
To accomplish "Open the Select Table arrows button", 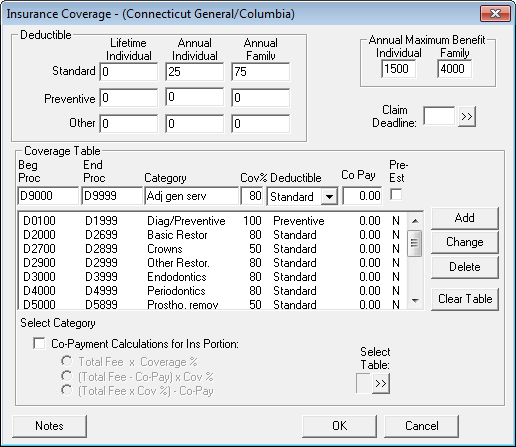I will (x=381, y=383).
